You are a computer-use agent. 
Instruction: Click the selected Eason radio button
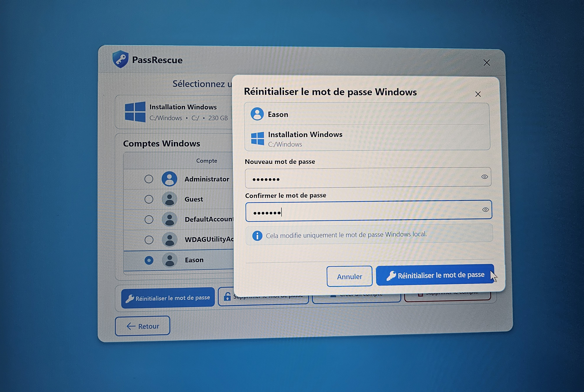click(x=149, y=260)
